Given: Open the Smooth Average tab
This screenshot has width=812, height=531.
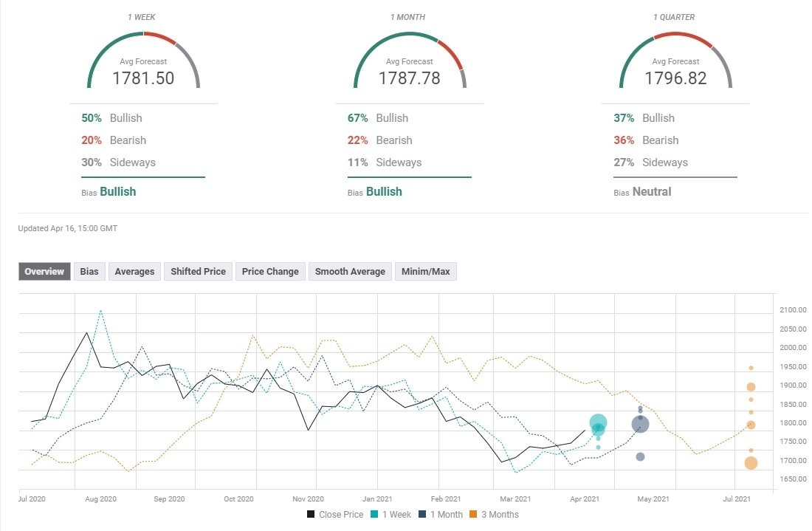Looking at the screenshot, I should coord(350,271).
